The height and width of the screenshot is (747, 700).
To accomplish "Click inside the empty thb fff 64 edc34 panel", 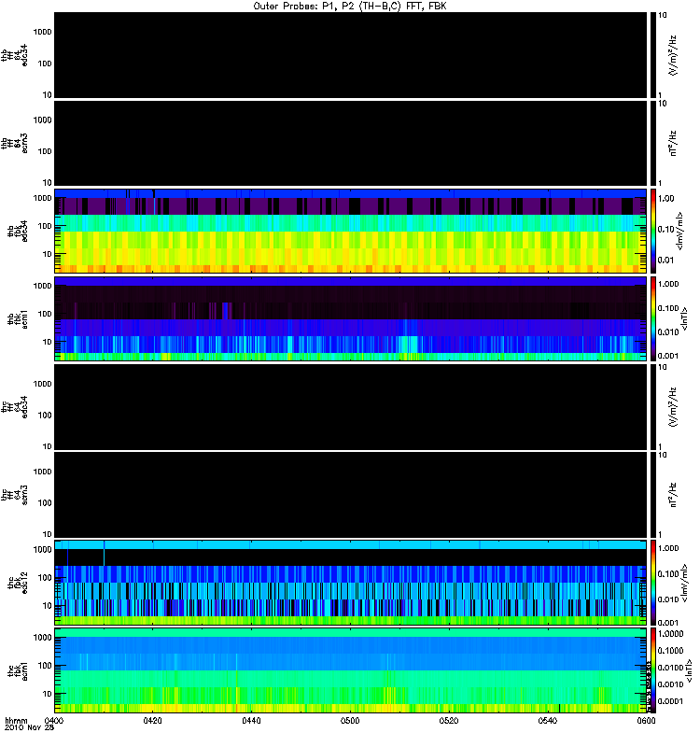I will 351,55.
